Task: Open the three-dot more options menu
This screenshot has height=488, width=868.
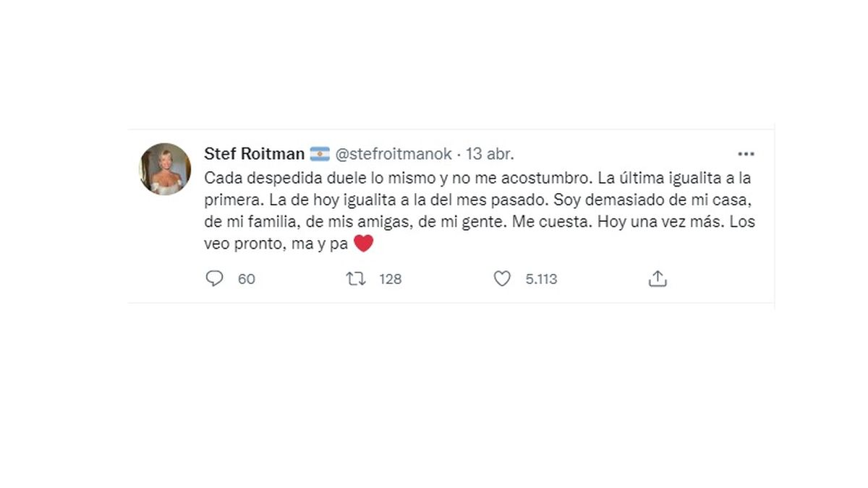Action: (746, 154)
